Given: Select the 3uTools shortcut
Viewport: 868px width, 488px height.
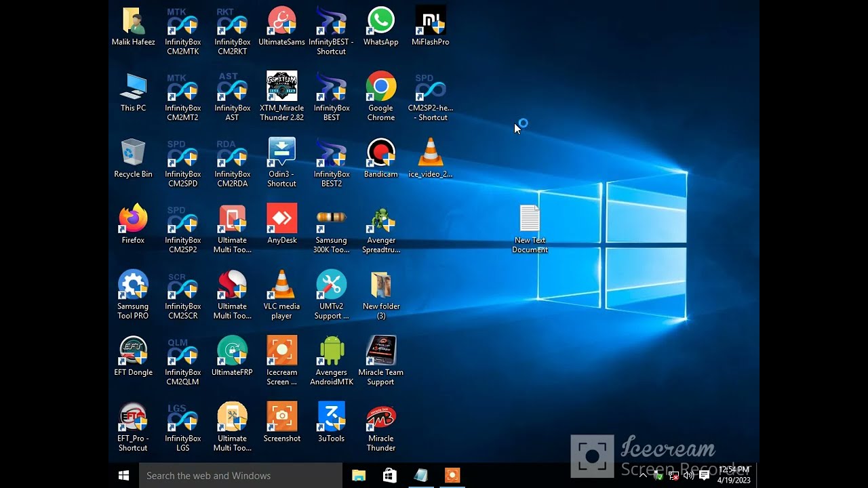Looking at the screenshot, I should pyautogui.click(x=331, y=423).
